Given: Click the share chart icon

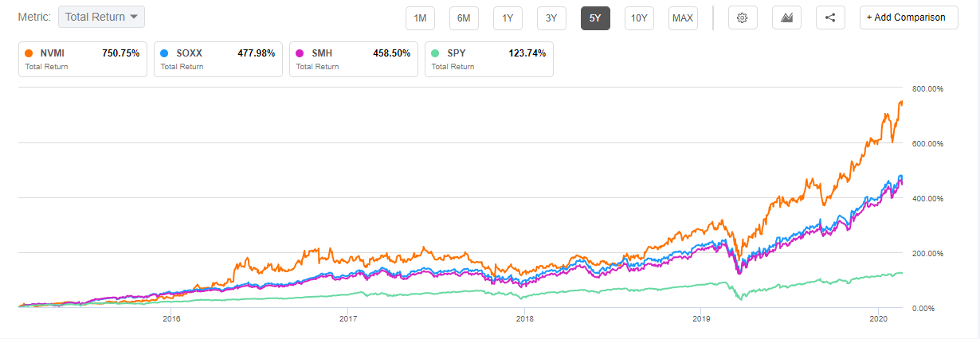Looking at the screenshot, I should tap(830, 18).
